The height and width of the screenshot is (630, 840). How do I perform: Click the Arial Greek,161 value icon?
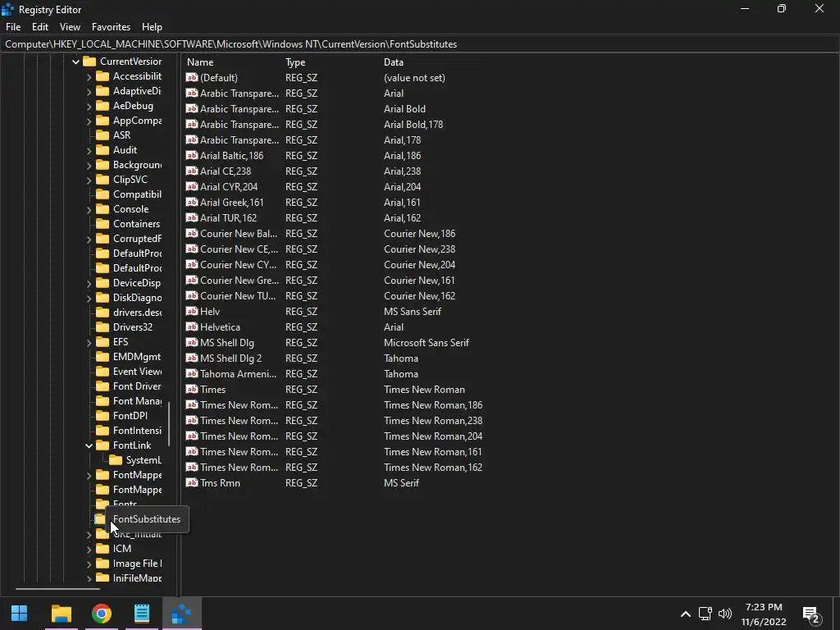pyautogui.click(x=192, y=202)
